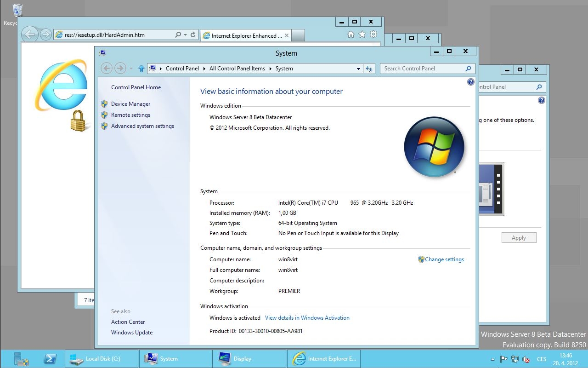Open Favorites star in Internet Explorer
Screen dimensions: 588x368
pos(362,34)
